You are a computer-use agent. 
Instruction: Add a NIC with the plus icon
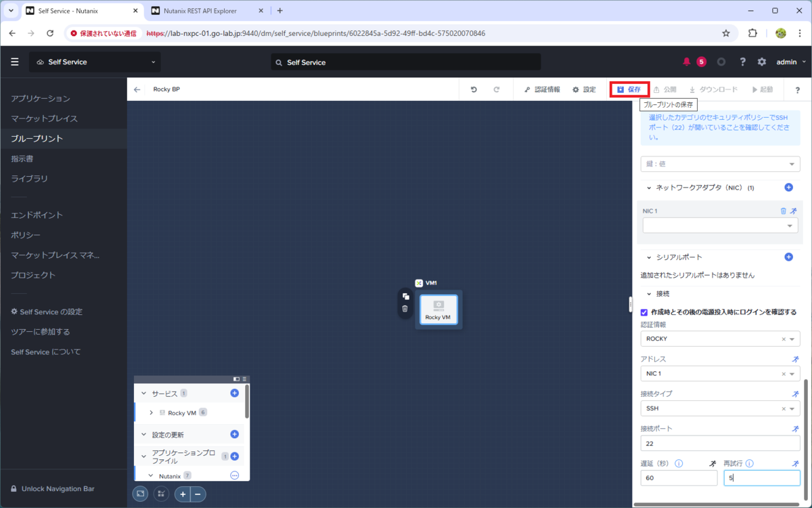[x=788, y=187]
